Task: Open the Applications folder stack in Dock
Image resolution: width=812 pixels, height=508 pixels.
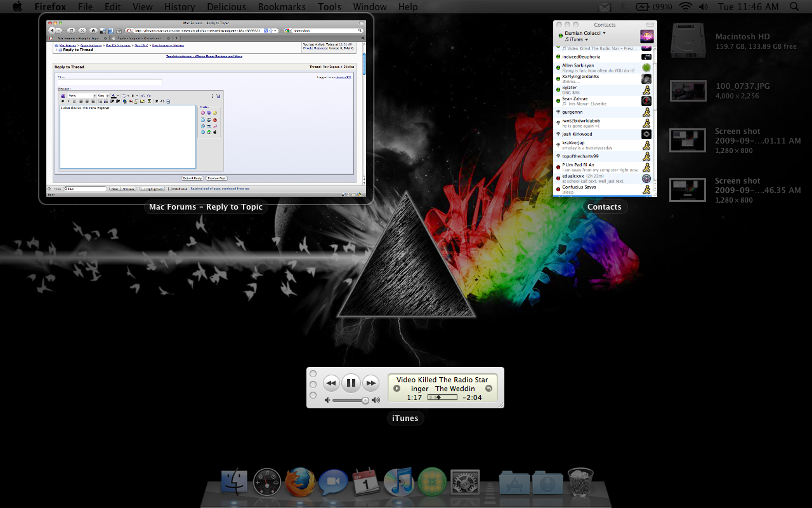Action: pyautogui.click(x=514, y=482)
